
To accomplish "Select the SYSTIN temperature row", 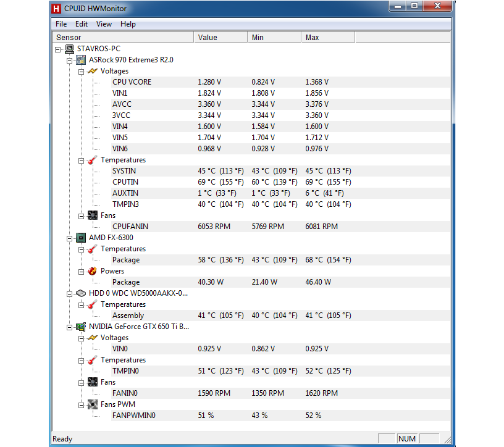I will [280, 171].
